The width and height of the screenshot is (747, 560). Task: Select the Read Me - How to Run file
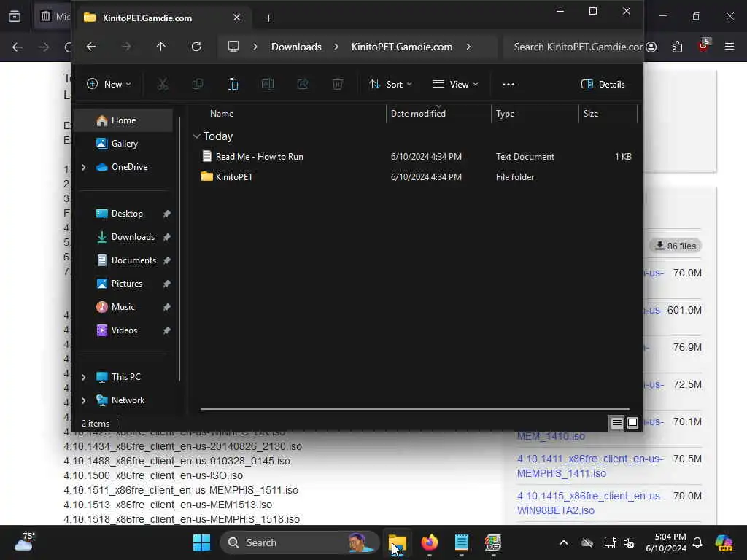(259, 157)
